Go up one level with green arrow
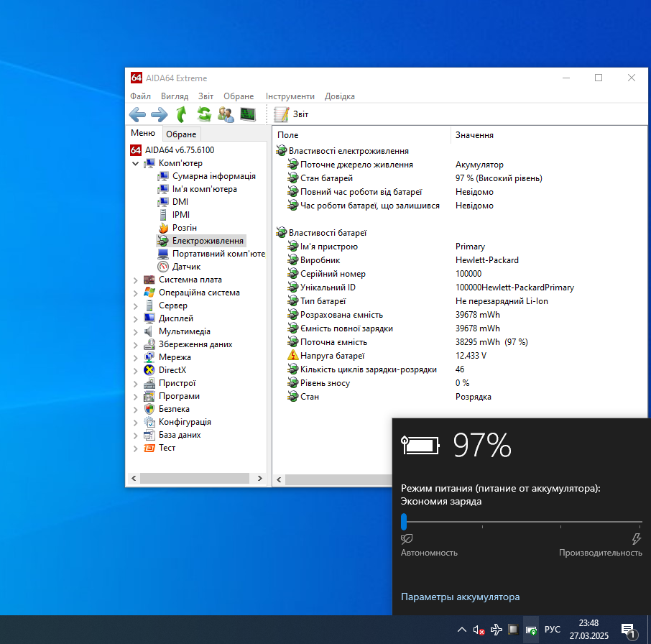The width and height of the screenshot is (651, 644). click(182, 114)
